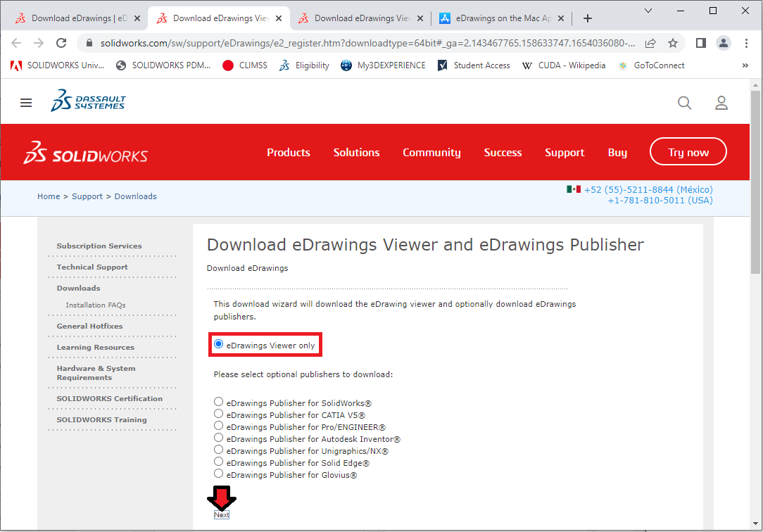Select eDrawings Publisher for Pro/ENGINEER radio
The height and width of the screenshot is (532, 763).
click(x=218, y=426)
